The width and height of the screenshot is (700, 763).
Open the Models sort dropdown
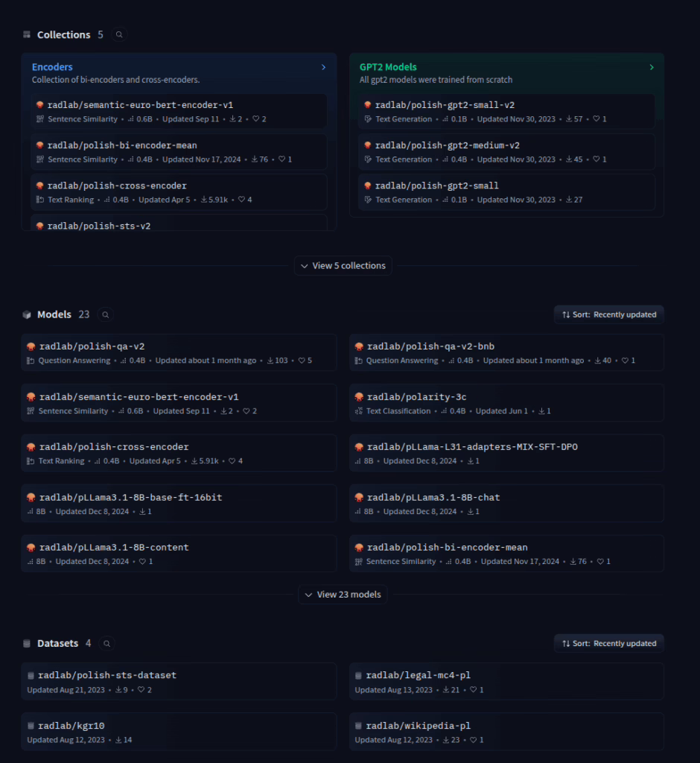(x=608, y=314)
